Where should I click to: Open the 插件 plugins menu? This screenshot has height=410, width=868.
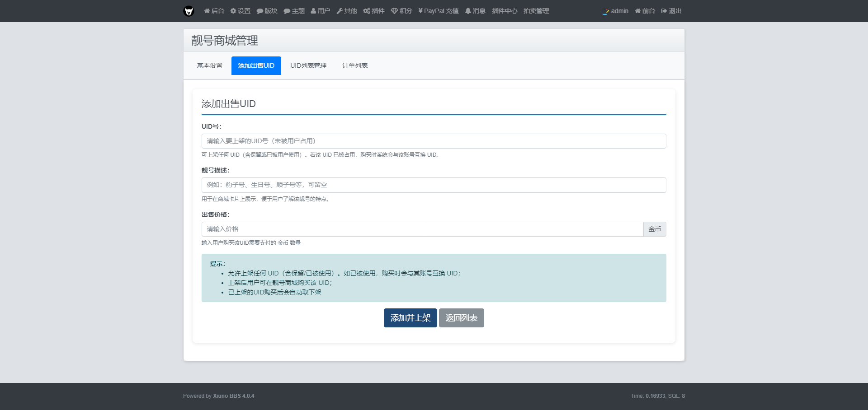[373, 11]
